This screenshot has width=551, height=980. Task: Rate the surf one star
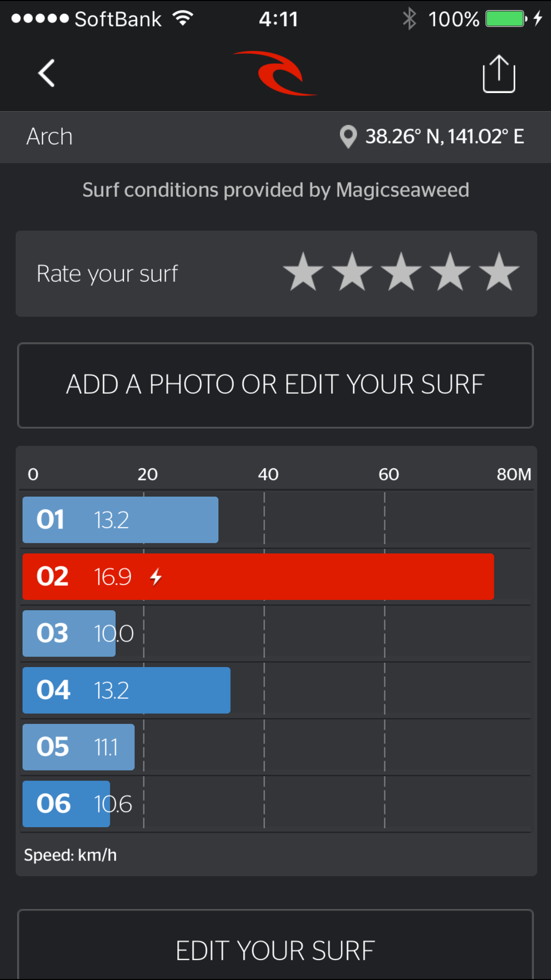pyautogui.click(x=303, y=272)
